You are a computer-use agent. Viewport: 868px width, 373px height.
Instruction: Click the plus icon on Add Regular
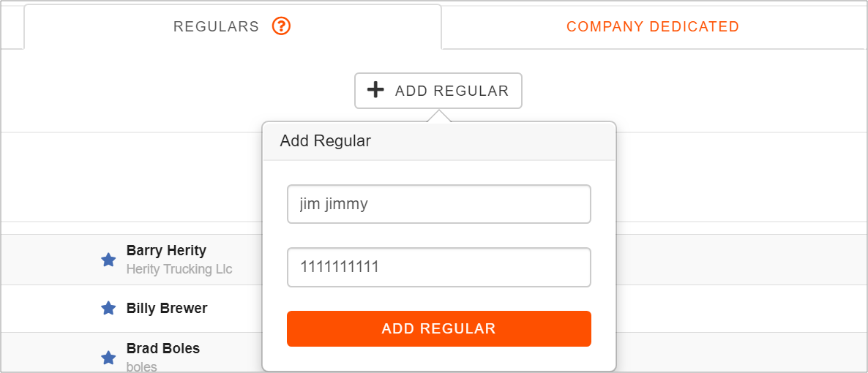(x=376, y=90)
